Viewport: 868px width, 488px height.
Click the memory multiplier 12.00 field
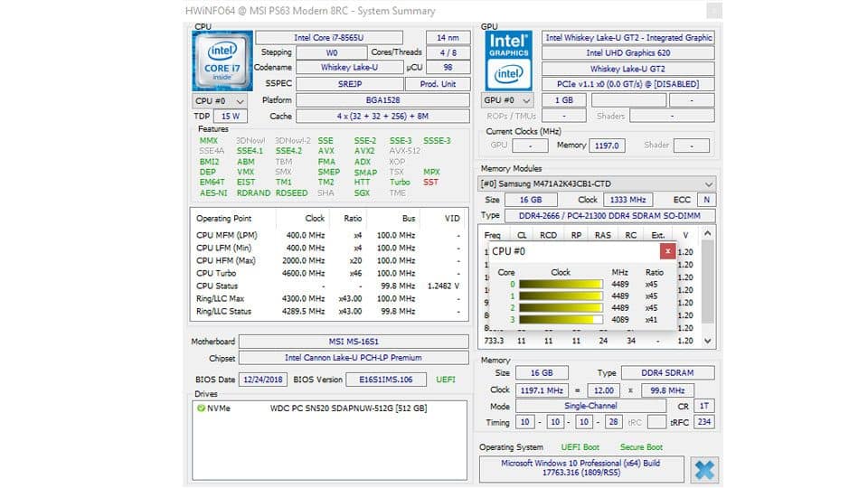tap(603, 390)
